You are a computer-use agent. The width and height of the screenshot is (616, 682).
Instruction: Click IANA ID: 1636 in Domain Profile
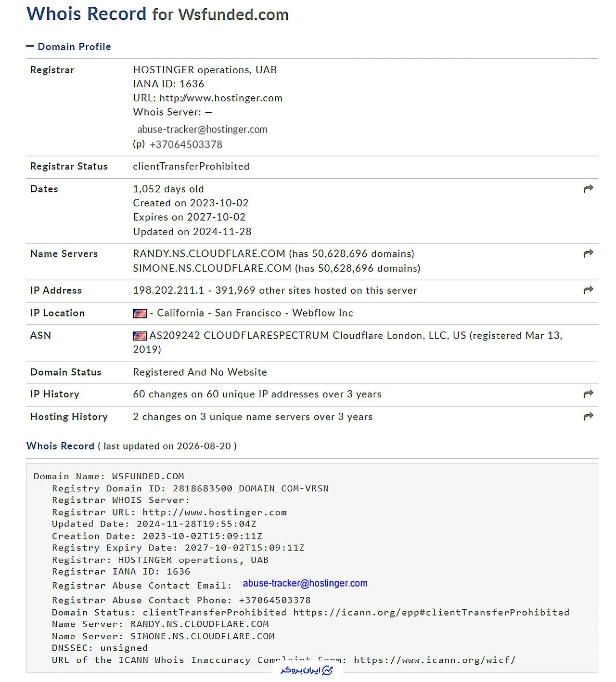168,84
